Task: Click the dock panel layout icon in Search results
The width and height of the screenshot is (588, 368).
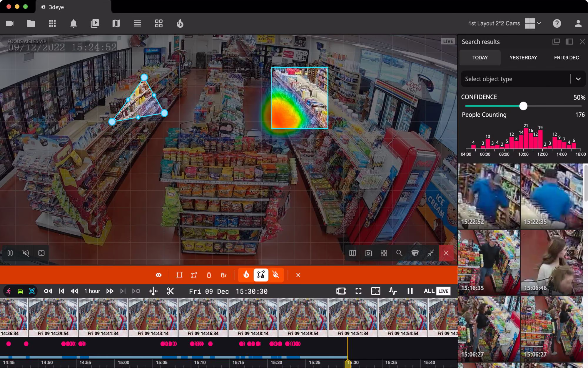Action: [x=569, y=42]
